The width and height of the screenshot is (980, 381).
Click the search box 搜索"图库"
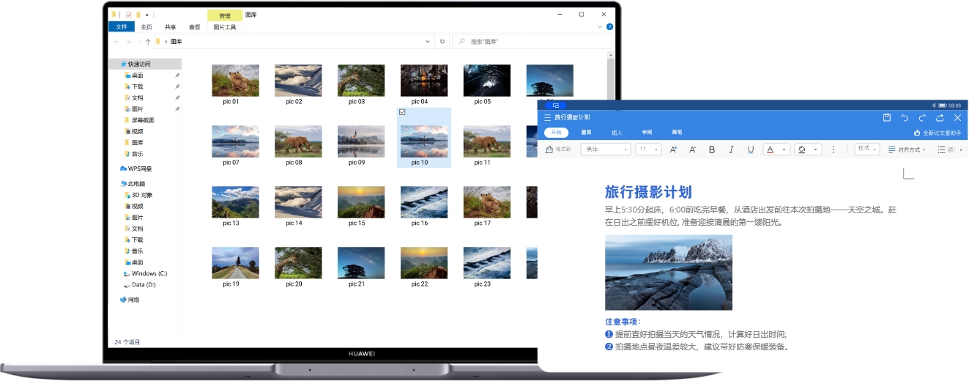coord(532,42)
